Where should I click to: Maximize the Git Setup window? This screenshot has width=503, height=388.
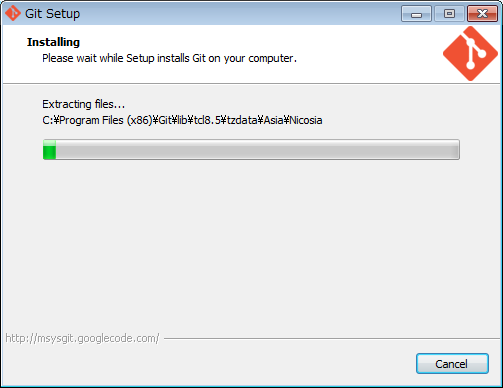[449, 14]
